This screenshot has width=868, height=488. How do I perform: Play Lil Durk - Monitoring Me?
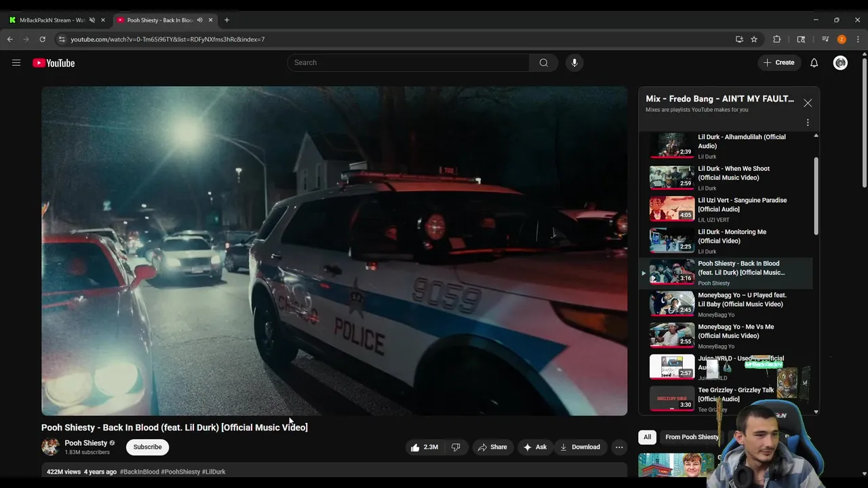point(726,241)
